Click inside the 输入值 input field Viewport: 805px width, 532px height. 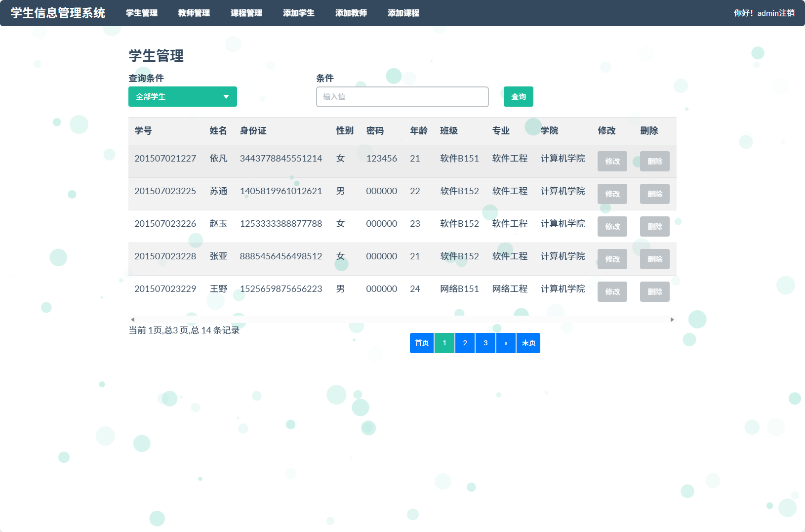[x=402, y=96]
